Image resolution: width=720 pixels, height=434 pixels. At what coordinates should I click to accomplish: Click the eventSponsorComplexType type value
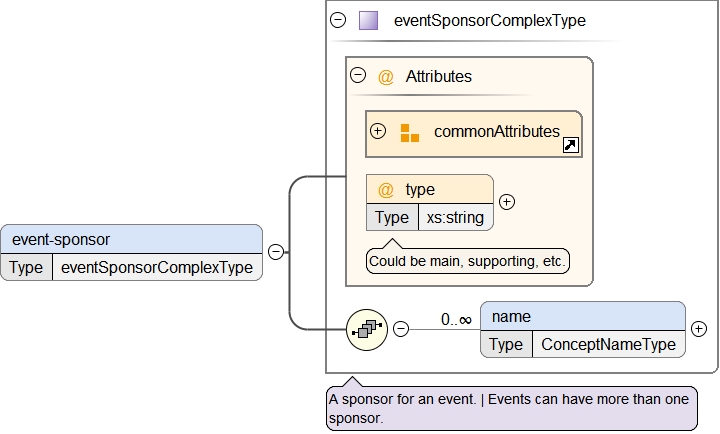158,267
